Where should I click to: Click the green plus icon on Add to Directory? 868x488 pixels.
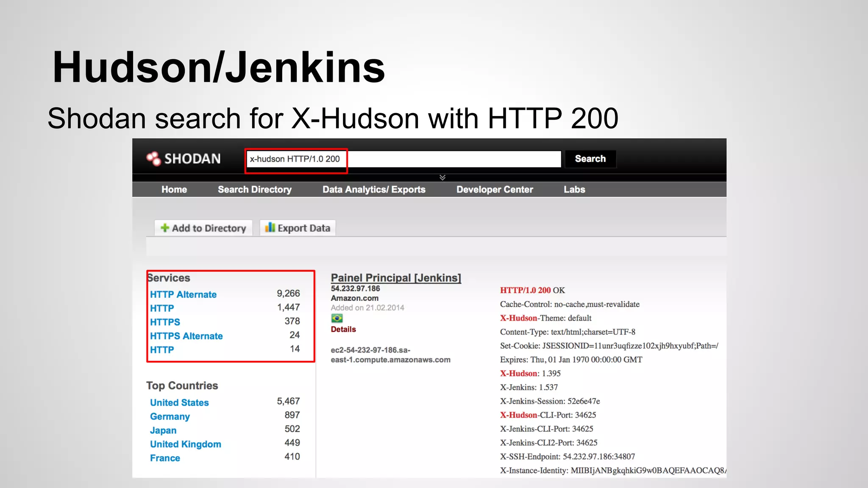[x=165, y=228]
